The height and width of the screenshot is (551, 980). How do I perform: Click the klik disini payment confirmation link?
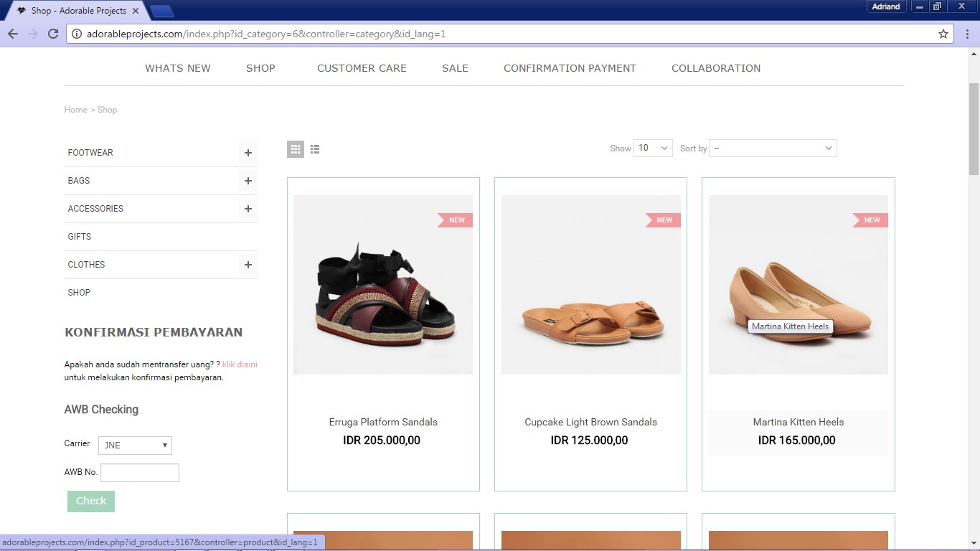pos(240,364)
